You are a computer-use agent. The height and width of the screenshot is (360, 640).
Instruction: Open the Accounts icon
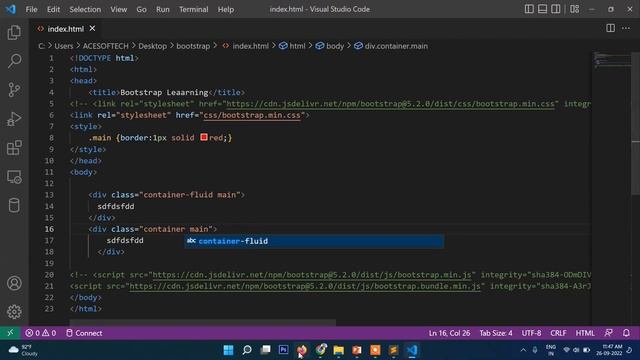tap(14, 283)
